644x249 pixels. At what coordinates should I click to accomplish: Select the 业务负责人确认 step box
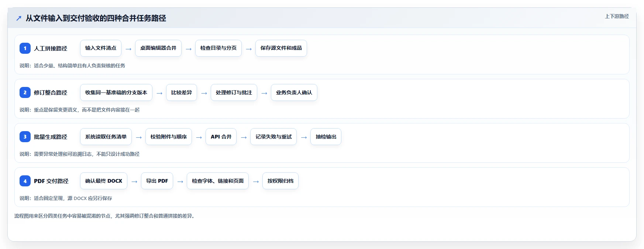294,92
